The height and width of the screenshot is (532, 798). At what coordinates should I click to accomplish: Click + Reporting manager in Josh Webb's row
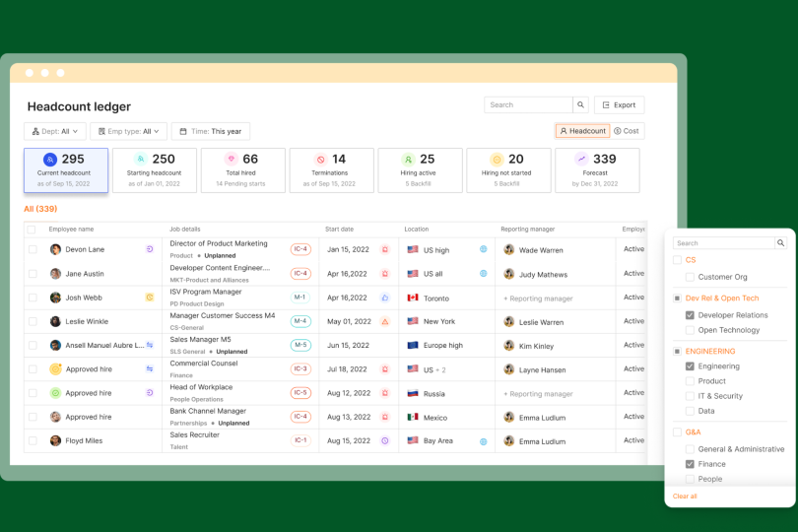[539, 299]
